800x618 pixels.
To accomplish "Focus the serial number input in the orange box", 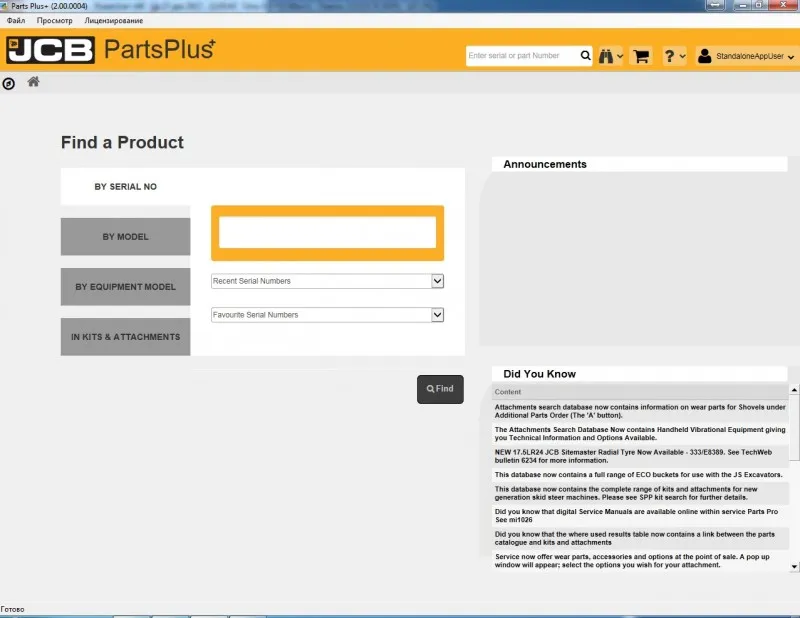I will pos(328,232).
